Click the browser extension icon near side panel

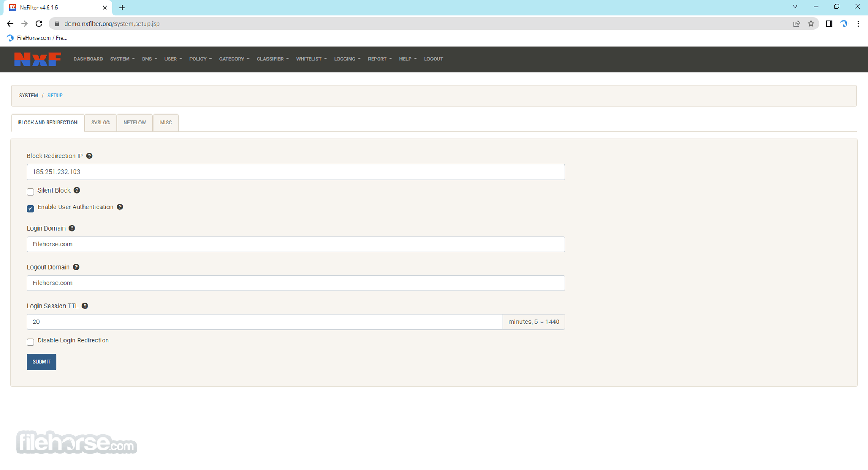[844, 23]
